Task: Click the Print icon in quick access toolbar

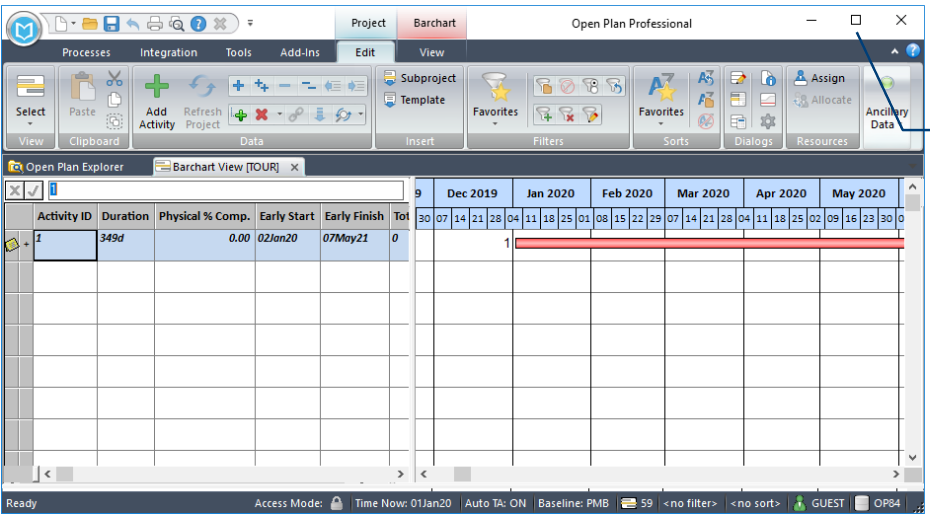Action: tap(155, 24)
